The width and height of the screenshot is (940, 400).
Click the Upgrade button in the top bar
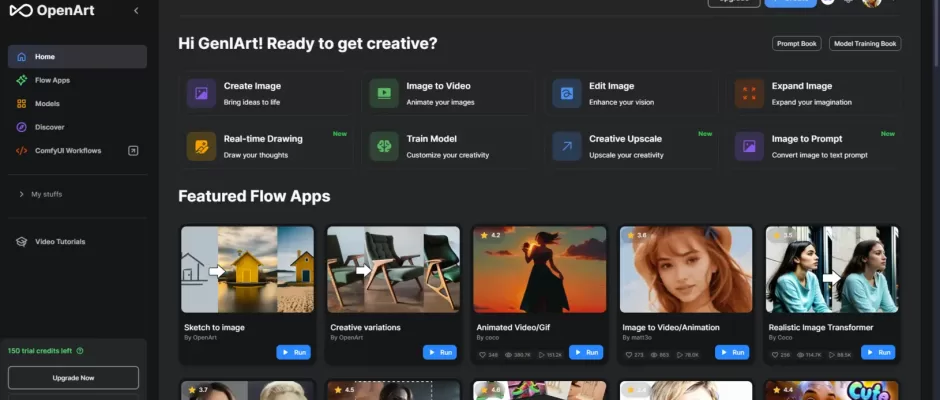pos(734,2)
